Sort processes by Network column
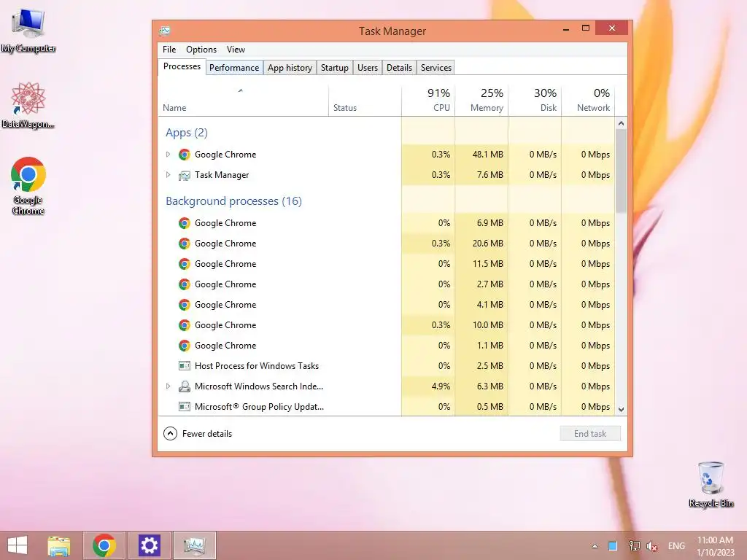 coord(589,101)
